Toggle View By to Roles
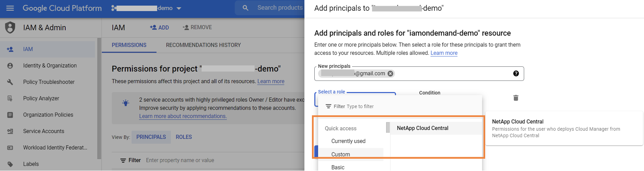The height and width of the screenshot is (171, 644). click(x=183, y=137)
